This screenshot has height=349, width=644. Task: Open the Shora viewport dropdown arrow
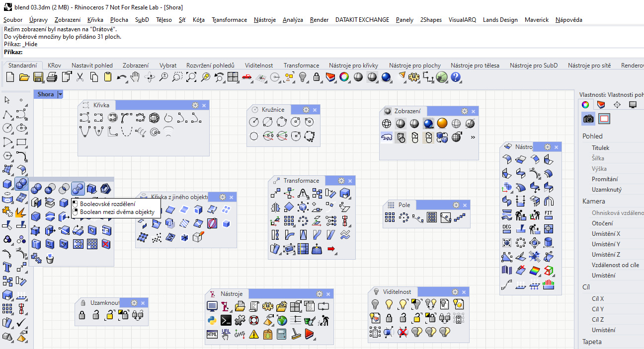[61, 94]
